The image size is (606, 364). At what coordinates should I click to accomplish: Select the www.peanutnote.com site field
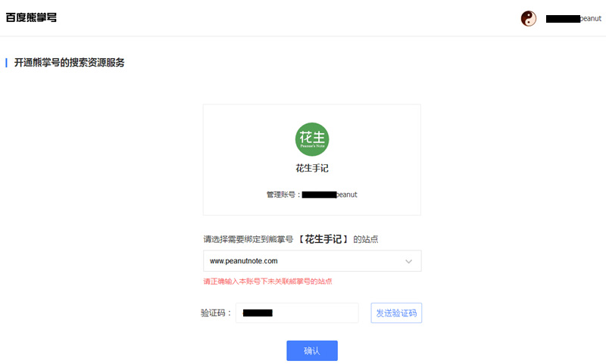(x=303, y=261)
